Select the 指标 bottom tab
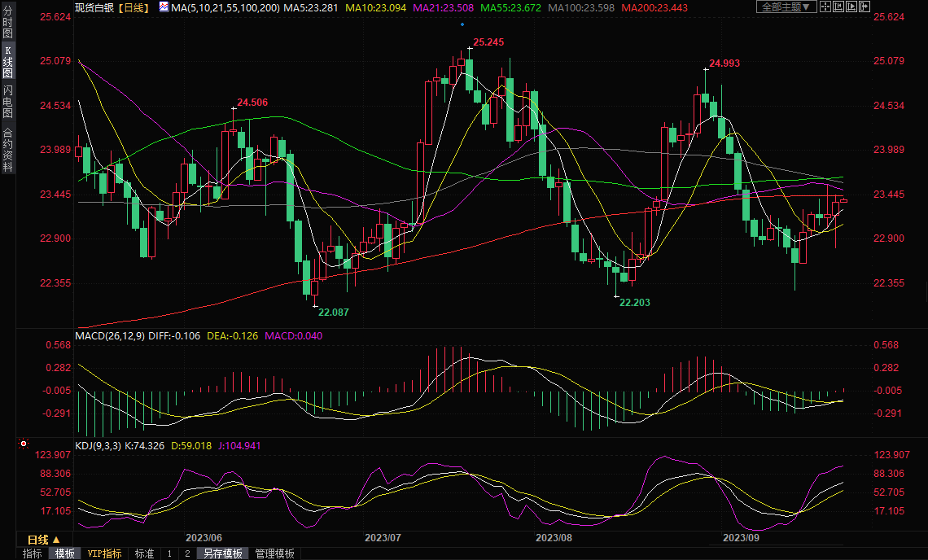 (33, 553)
